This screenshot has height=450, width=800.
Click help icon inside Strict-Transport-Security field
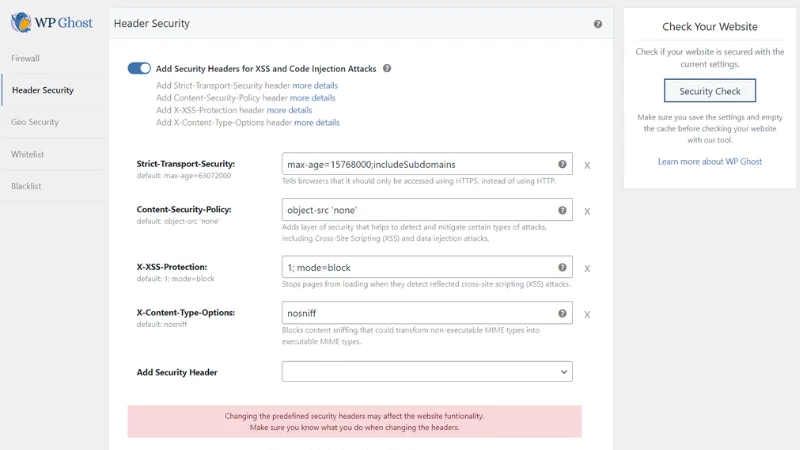click(x=562, y=164)
